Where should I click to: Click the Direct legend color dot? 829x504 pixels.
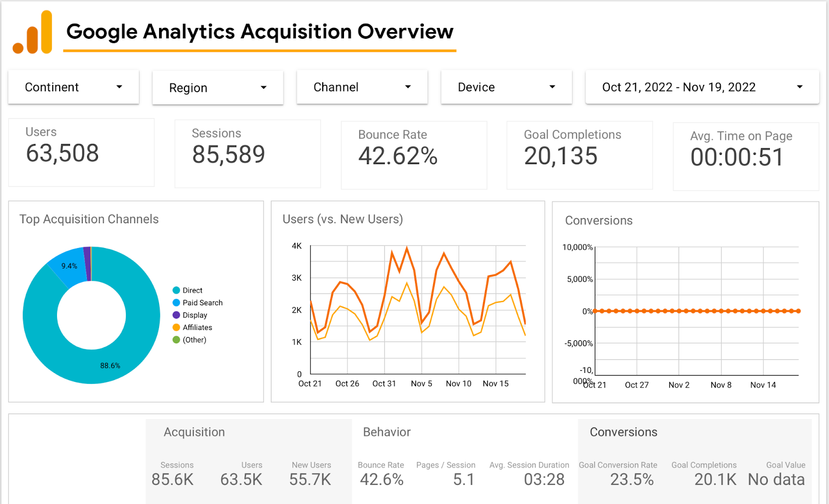pos(176,291)
